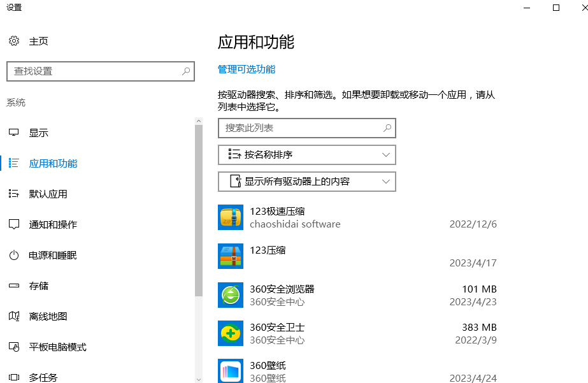The height and width of the screenshot is (383, 588).
Task: Open the 显示 settings page
Action: tap(39, 133)
